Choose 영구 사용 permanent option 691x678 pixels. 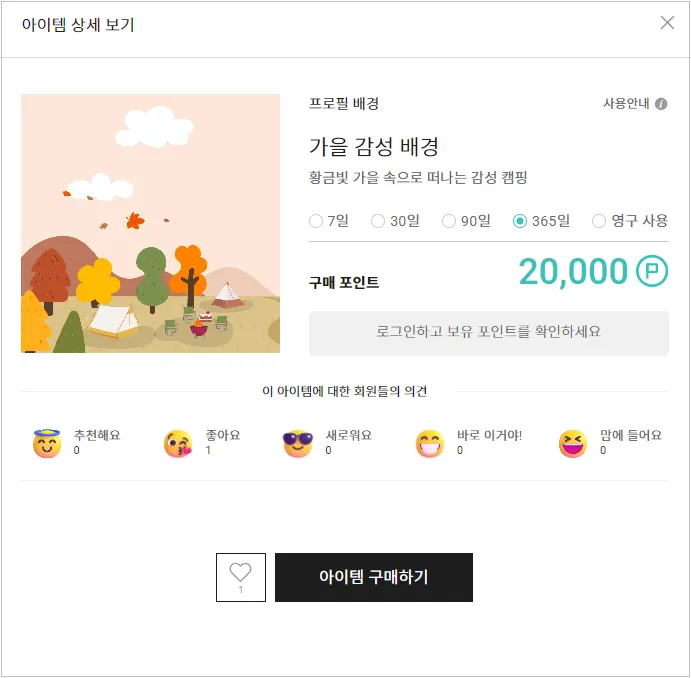pos(599,221)
